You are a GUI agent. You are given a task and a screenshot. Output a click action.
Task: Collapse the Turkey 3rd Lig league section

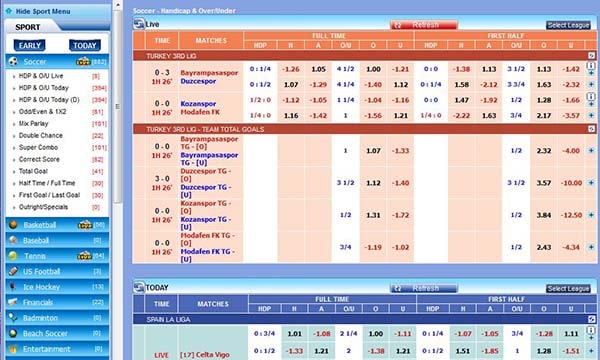pos(592,56)
